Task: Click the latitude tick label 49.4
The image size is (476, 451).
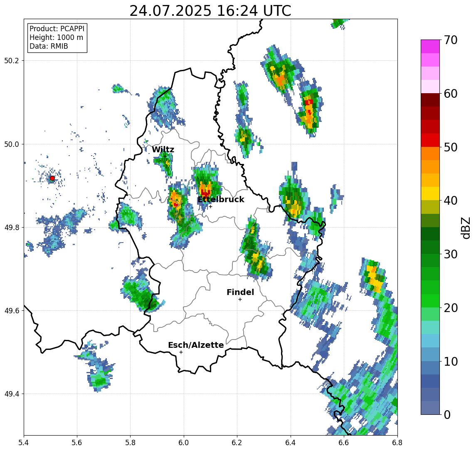Action: [12, 394]
